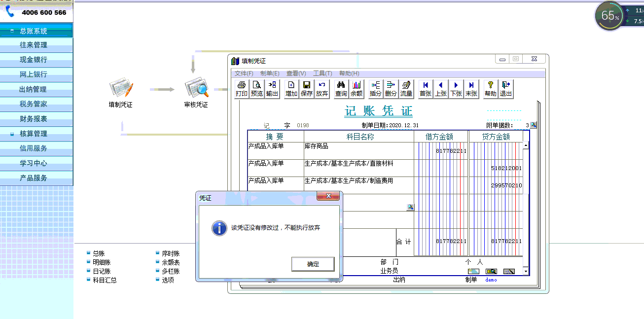
Task: Select 信用服务 in the sidebar
Action: [x=36, y=148]
